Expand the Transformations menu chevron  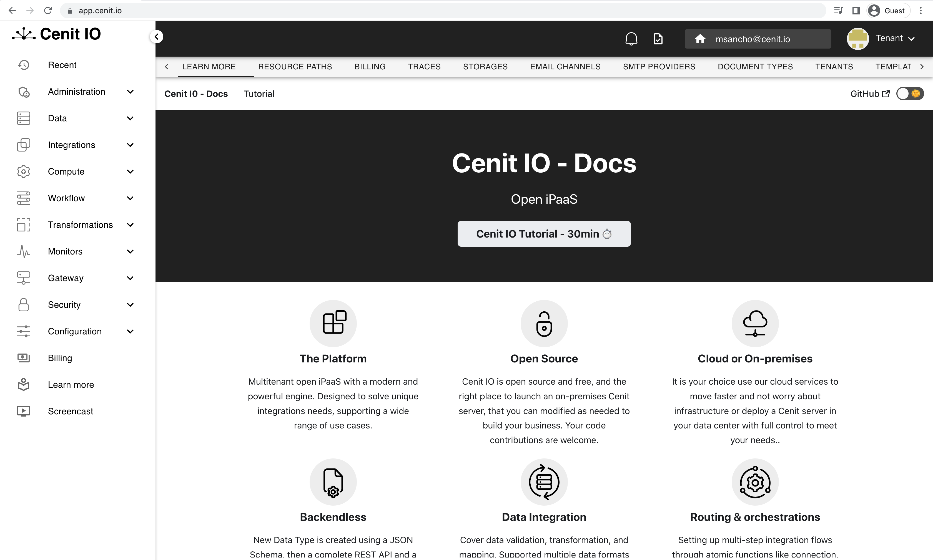coord(130,225)
